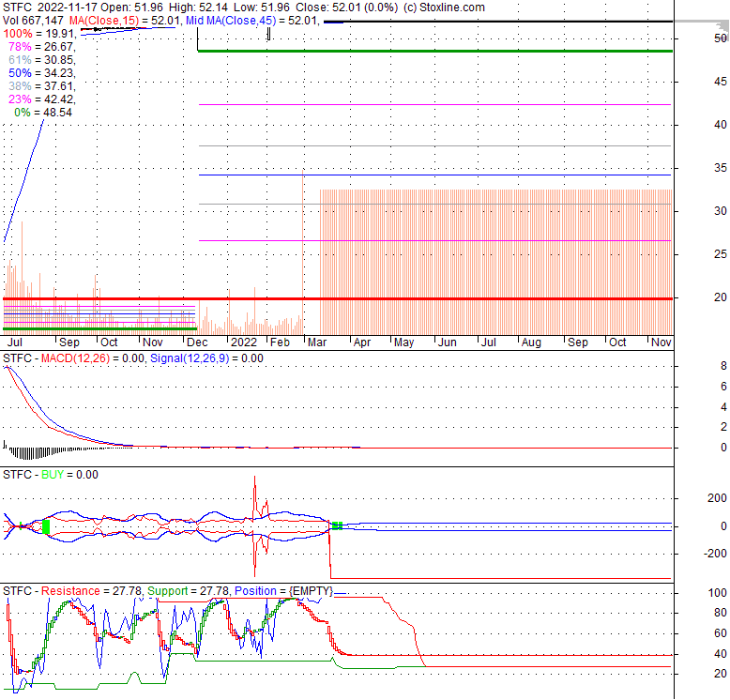Click the 100% = 19.91 Fibonacci label
This screenshot has width=730, height=700.
(39, 33)
